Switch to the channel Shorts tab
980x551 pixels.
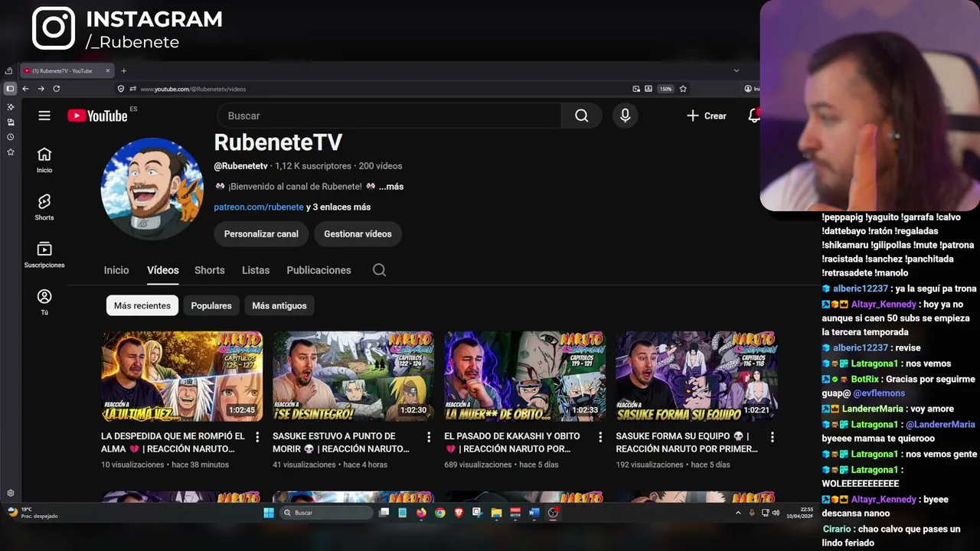(x=210, y=270)
